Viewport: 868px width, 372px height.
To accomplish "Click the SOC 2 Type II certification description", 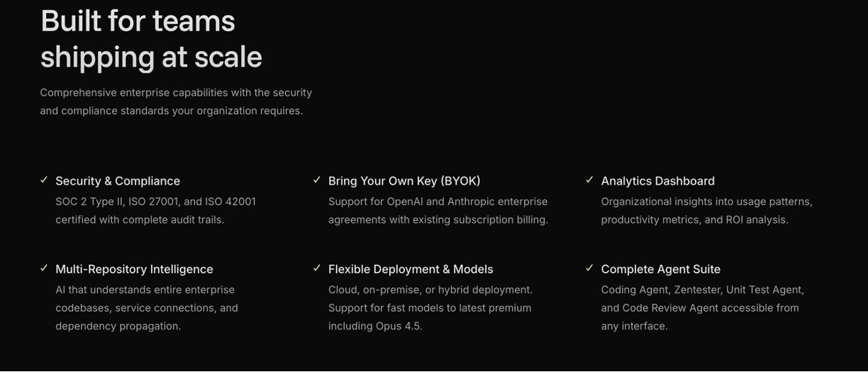I will click(x=155, y=211).
